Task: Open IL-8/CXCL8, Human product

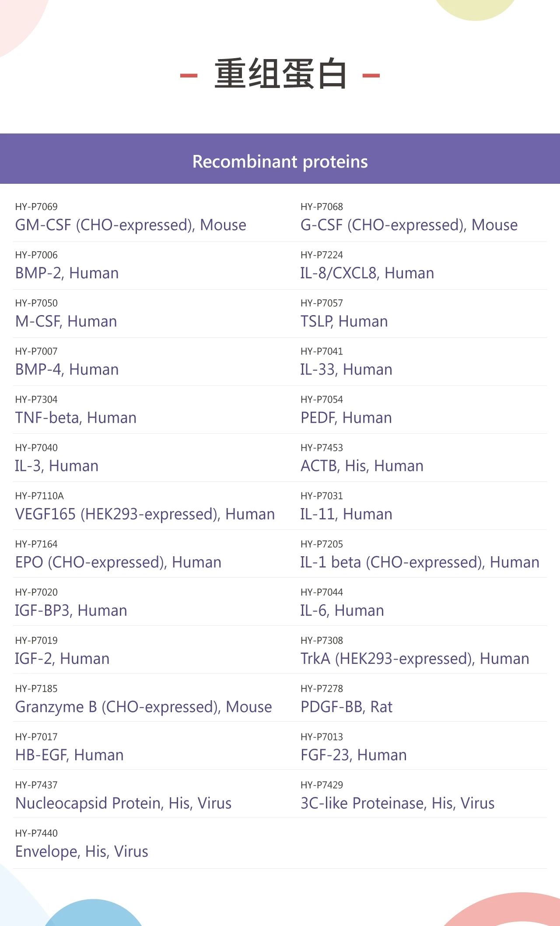Action: pyautogui.click(x=367, y=273)
